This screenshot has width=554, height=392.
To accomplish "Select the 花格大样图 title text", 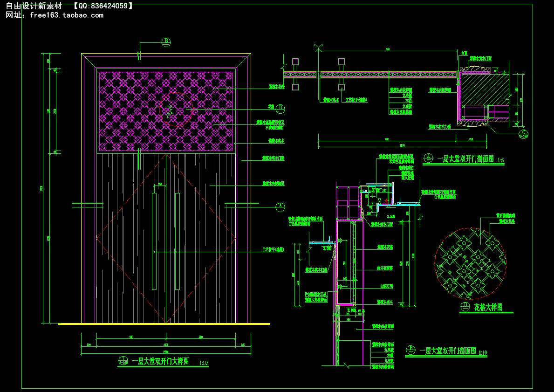I will coord(488,308).
